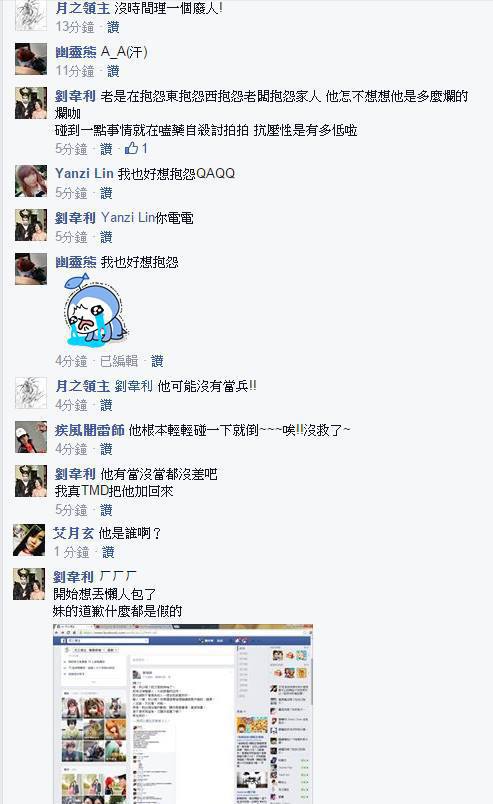The image size is (493, 804).
Task: Open 疾風聞雷師's profile name link
Action: pos(90,430)
